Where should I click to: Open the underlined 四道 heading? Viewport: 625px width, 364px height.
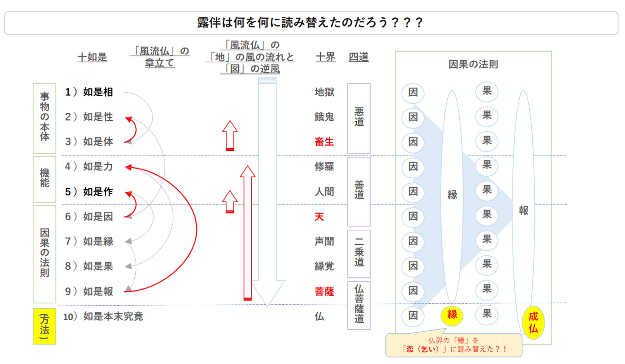coord(359,57)
